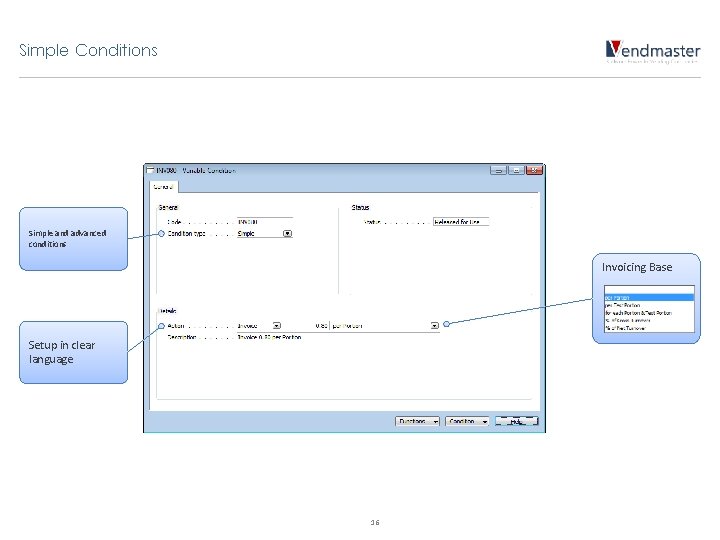This screenshot has height=540, width=720.
Task: Click the Help button
Action: (517, 421)
